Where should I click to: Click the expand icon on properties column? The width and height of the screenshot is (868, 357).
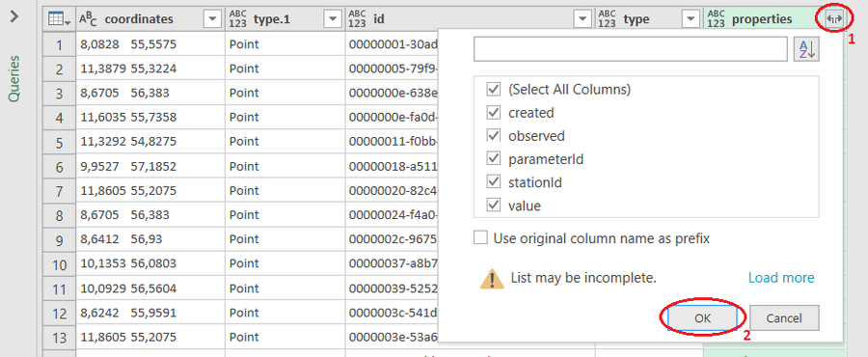tap(834, 19)
